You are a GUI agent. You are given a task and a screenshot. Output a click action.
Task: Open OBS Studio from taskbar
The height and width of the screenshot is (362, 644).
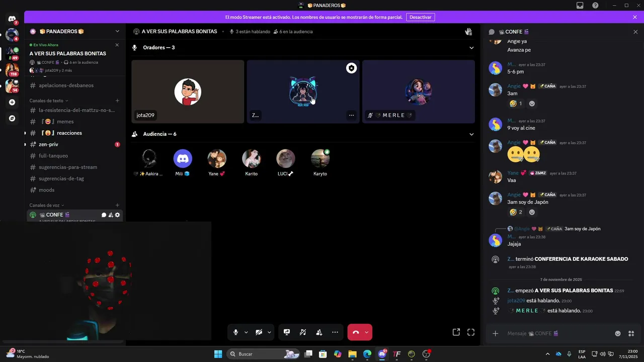tap(427, 354)
